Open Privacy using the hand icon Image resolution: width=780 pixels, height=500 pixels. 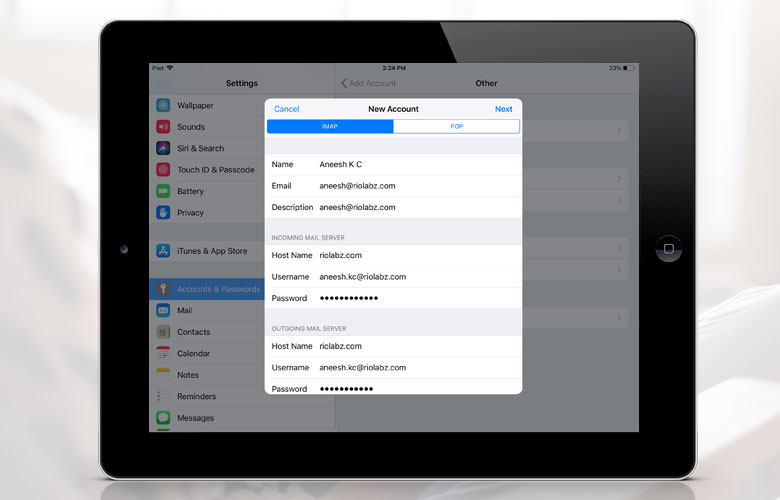(x=163, y=212)
